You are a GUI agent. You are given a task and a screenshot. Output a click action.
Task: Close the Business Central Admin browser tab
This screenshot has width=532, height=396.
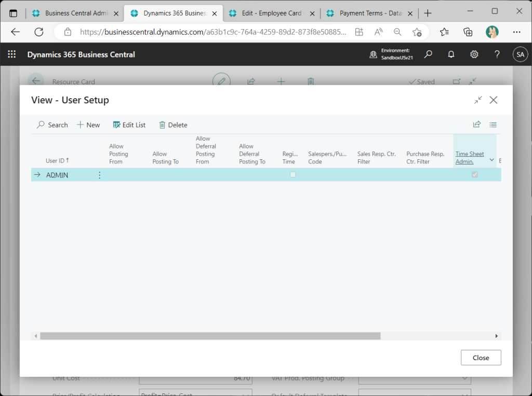116,13
